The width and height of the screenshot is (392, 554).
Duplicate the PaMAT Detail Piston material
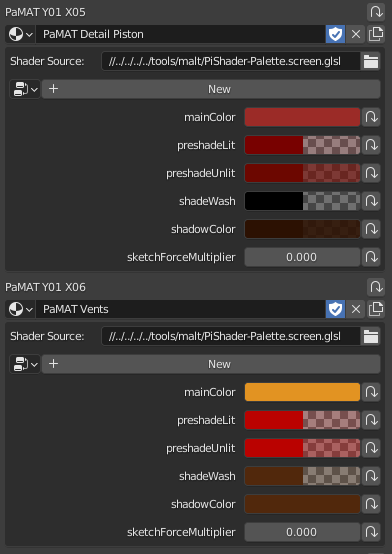coord(376,34)
